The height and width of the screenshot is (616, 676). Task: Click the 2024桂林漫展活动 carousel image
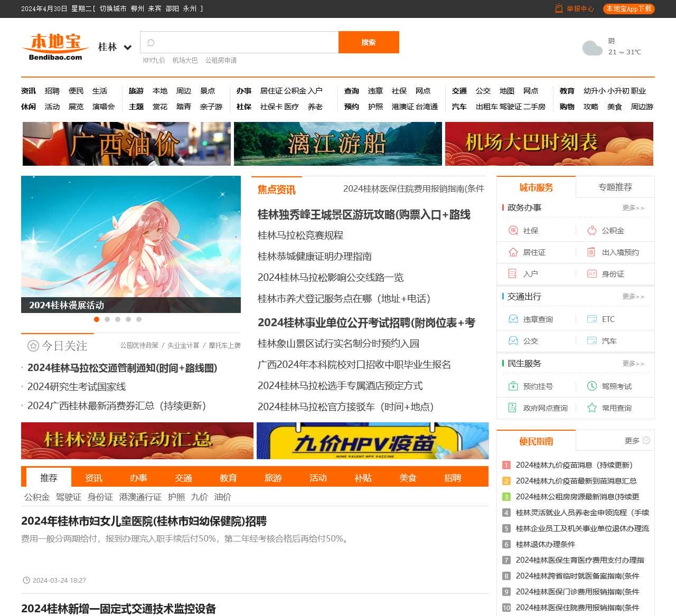(131, 244)
